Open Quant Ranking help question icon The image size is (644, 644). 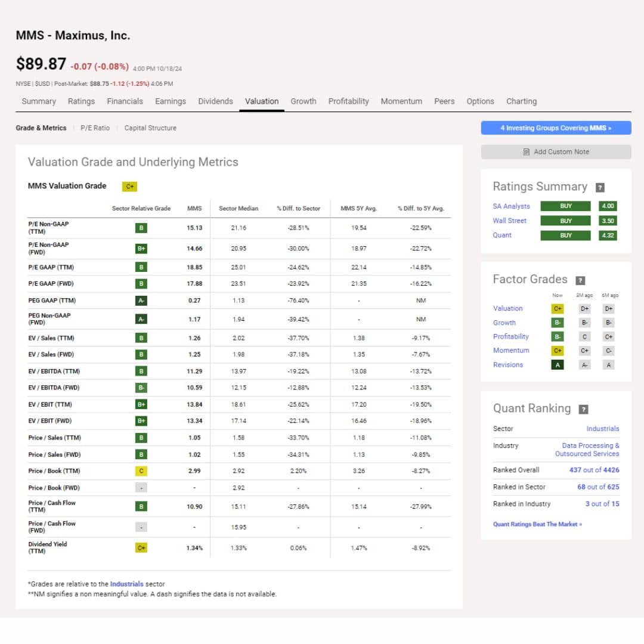pos(583,409)
